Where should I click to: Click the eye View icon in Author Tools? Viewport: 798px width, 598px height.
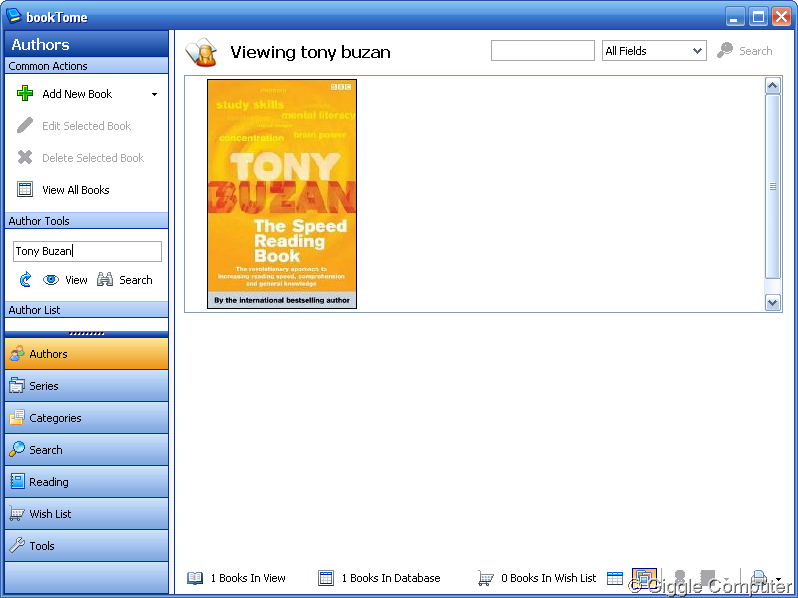[x=51, y=279]
